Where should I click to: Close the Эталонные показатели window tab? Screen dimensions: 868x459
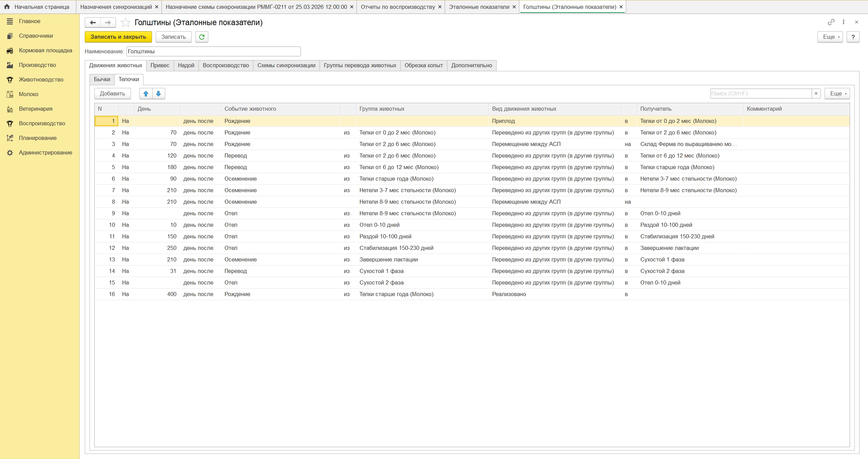click(514, 7)
